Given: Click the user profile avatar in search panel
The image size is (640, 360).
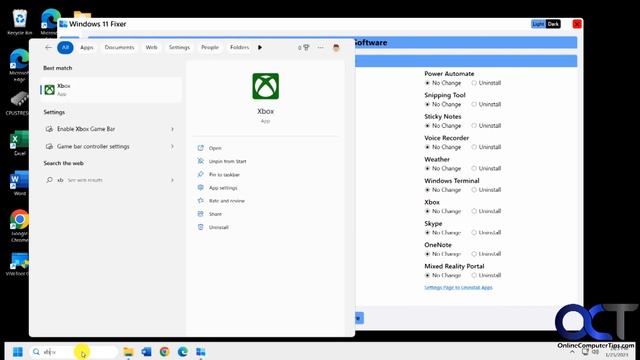Looking at the screenshot, I should [x=336, y=48].
